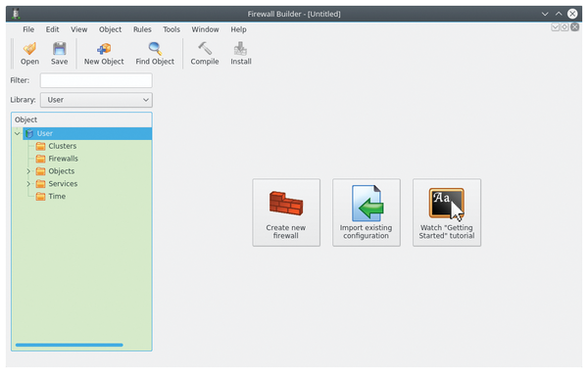Click the Firewalls folder icon
Screen dimensions: 588x373
click(40, 159)
